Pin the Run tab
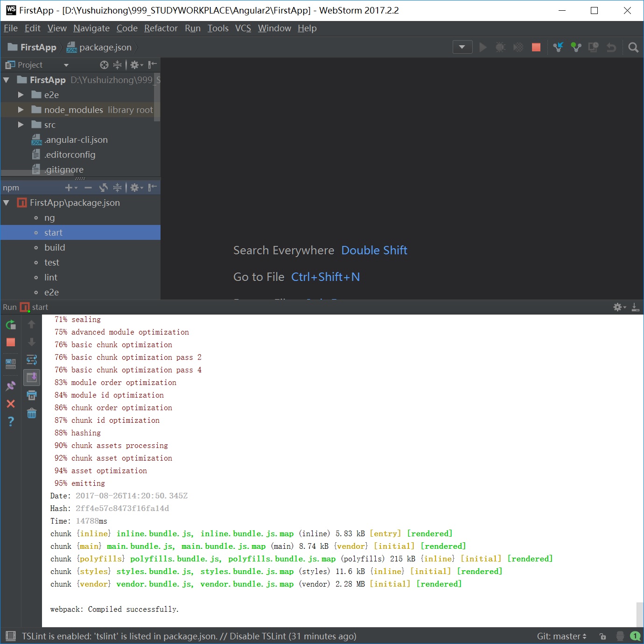The width and height of the screenshot is (644, 644). click(x=11, y=386)
